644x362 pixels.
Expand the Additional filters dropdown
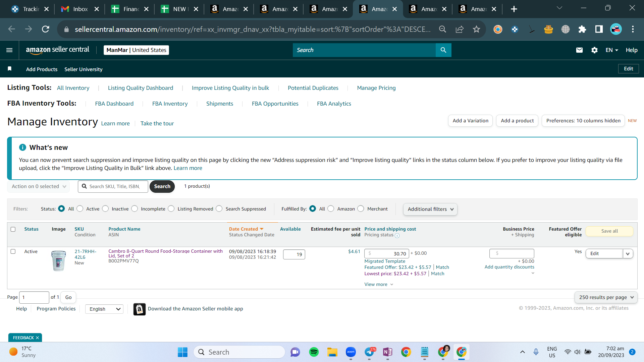[x=430, y=209]
